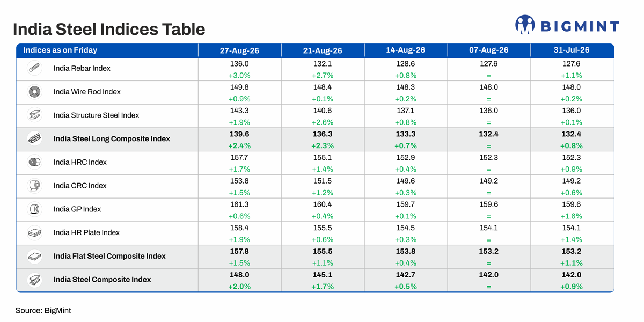The height and width of the screenshot is (322, 644).
Task: Click the India GP Index icon
Action: click(x=35, y=209)
